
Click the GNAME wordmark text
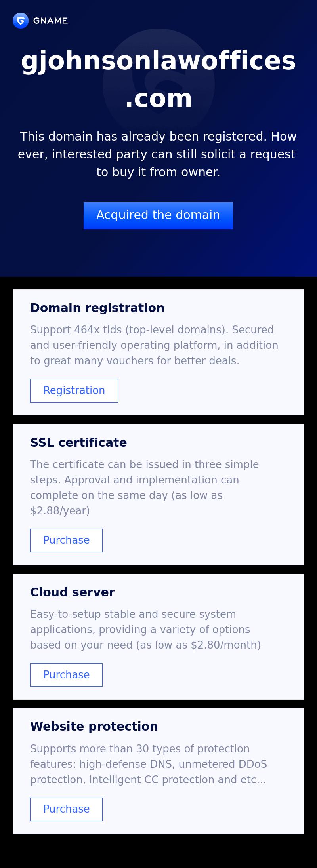tap(50, 21)
